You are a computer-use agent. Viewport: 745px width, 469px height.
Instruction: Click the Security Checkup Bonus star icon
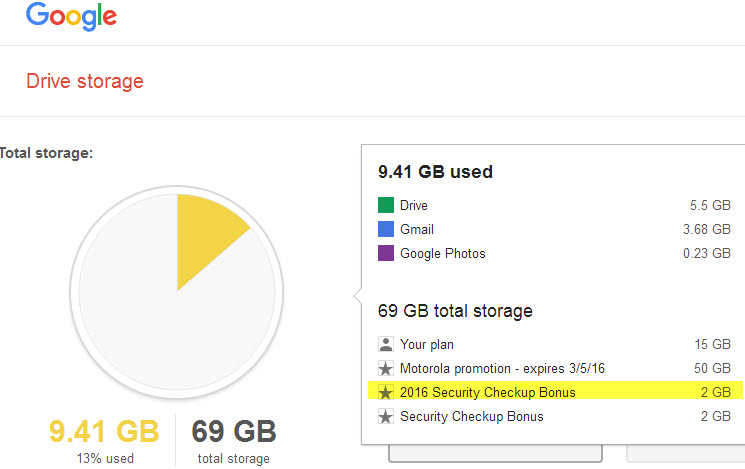386,416
